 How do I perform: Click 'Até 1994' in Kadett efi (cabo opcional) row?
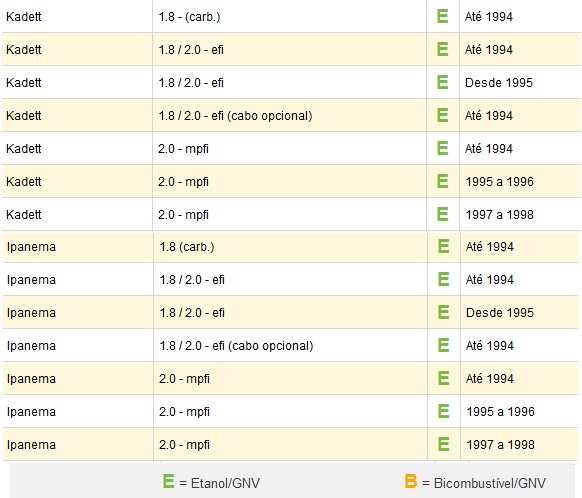point(489,116)
